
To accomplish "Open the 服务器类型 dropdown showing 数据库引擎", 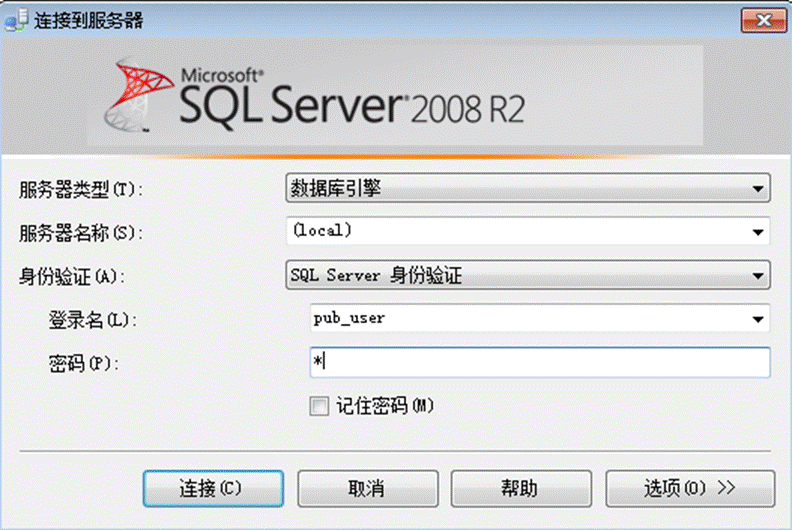I will tap(528, 188).
